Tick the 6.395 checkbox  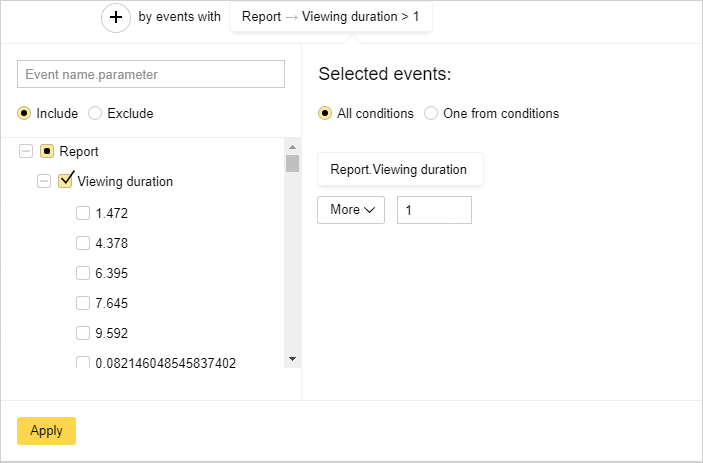(83, 273)
